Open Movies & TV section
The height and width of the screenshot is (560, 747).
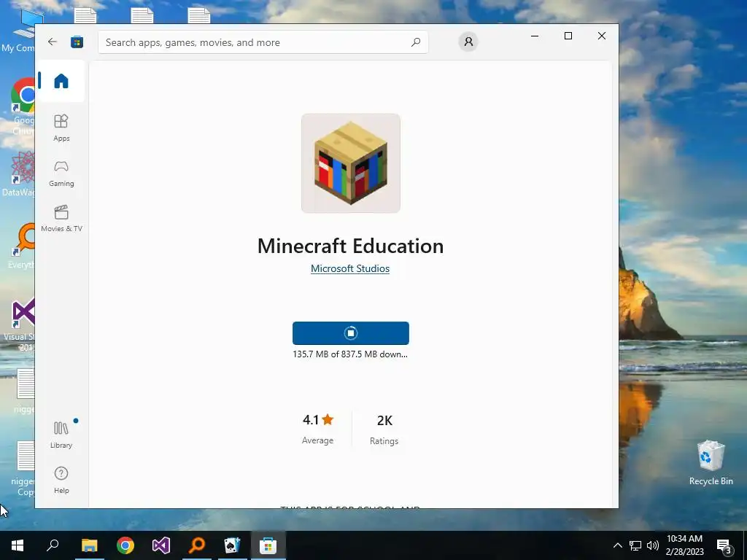(61, 219)
